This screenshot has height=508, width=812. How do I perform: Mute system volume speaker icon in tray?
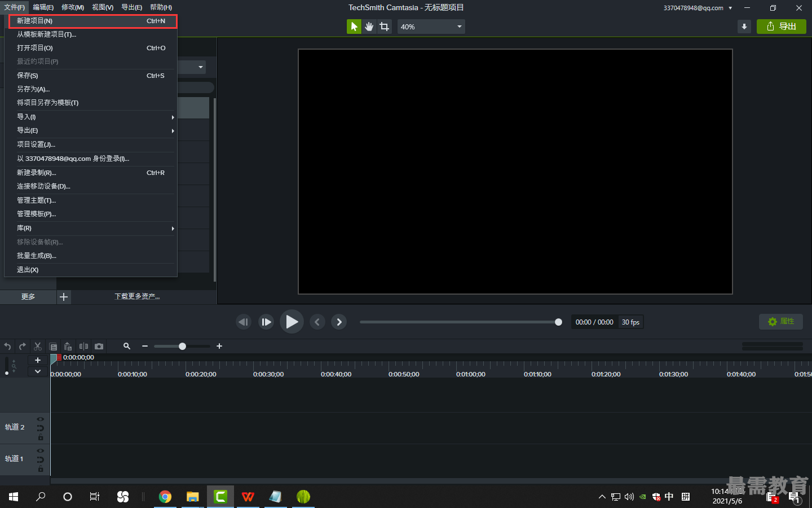629,497
